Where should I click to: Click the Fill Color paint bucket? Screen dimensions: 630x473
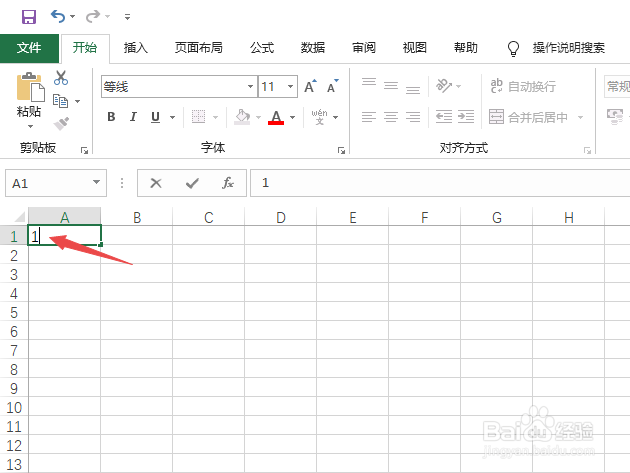[242, 117]
